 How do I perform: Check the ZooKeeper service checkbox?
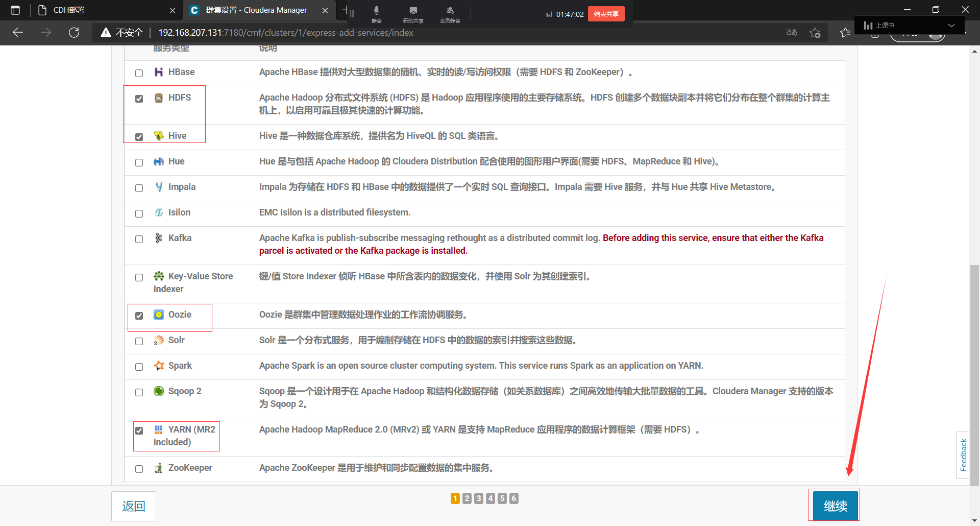[x=139, y=469]
